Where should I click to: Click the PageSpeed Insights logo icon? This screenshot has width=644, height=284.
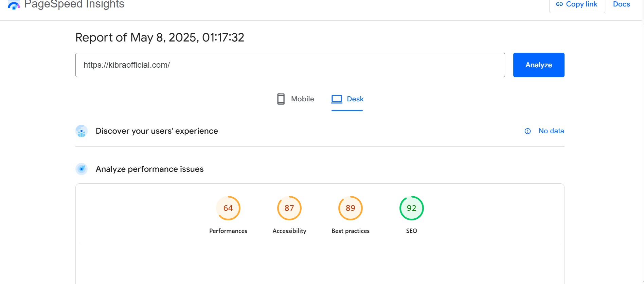14,5
